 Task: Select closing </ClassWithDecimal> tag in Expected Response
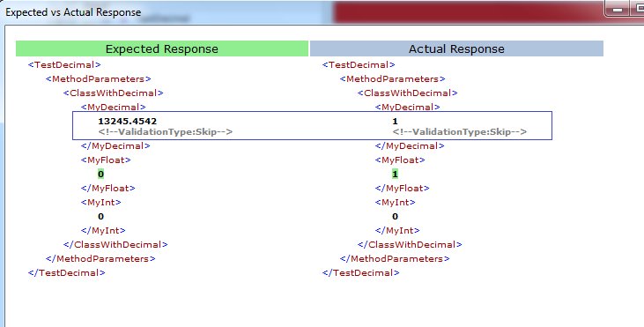pos(115,244)
